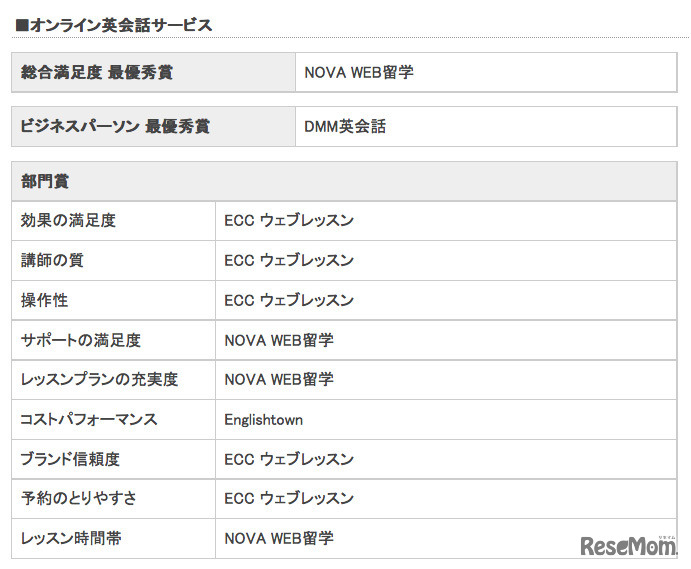
Task: Select the 操作性 category cell
Action: point(45,300)
